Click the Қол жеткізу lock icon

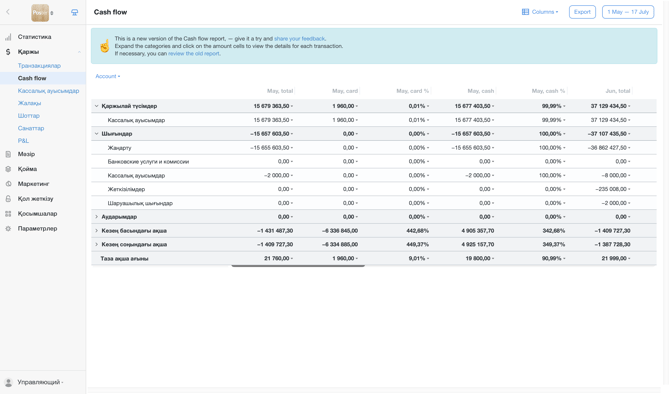(x=8, y=199)
